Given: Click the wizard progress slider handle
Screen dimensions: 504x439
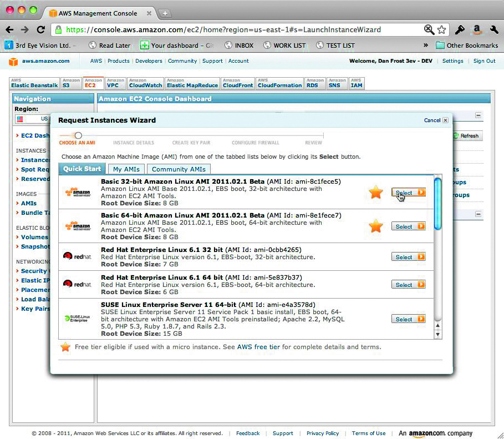Looking at the screenshot, I should 78,135.
